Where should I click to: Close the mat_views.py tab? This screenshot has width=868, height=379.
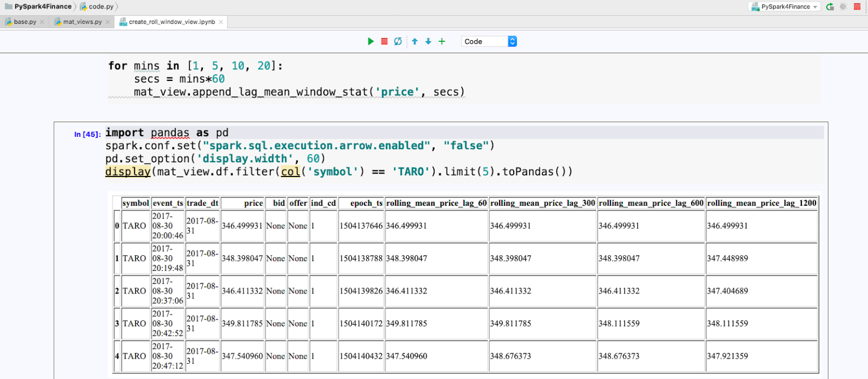click(x=108, y=22)
